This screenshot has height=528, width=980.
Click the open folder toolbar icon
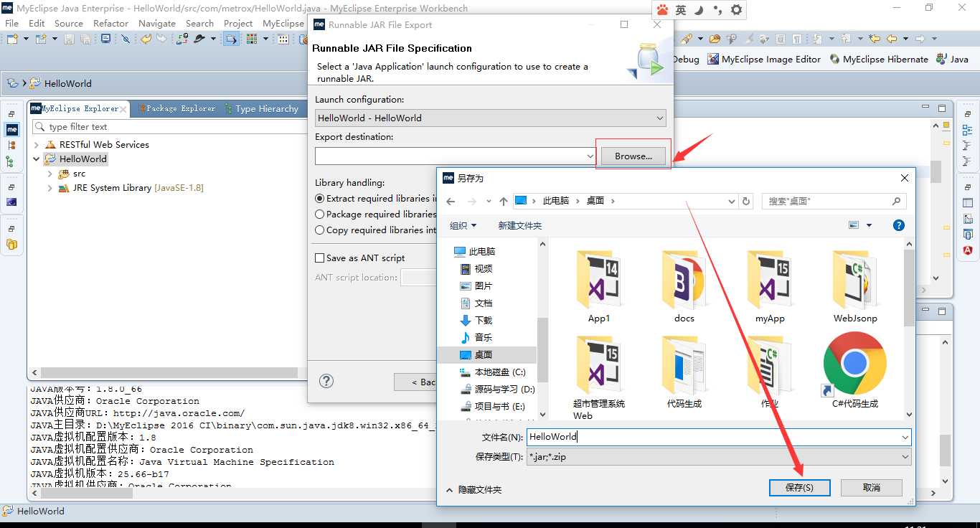[x=715, y=39]
